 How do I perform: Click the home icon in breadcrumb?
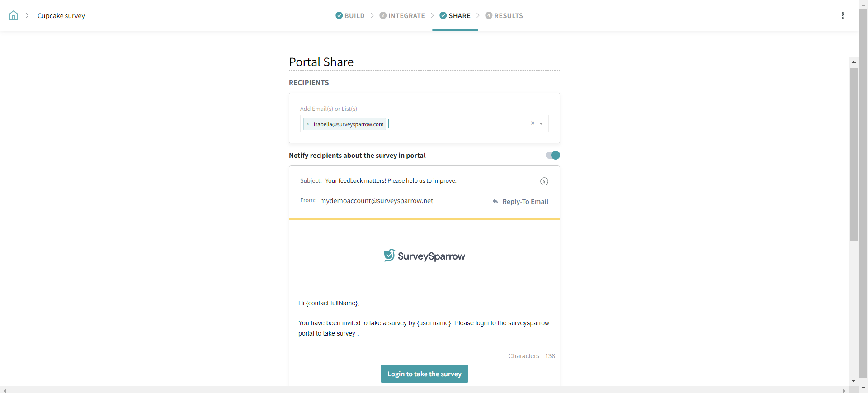click(14, 16)
